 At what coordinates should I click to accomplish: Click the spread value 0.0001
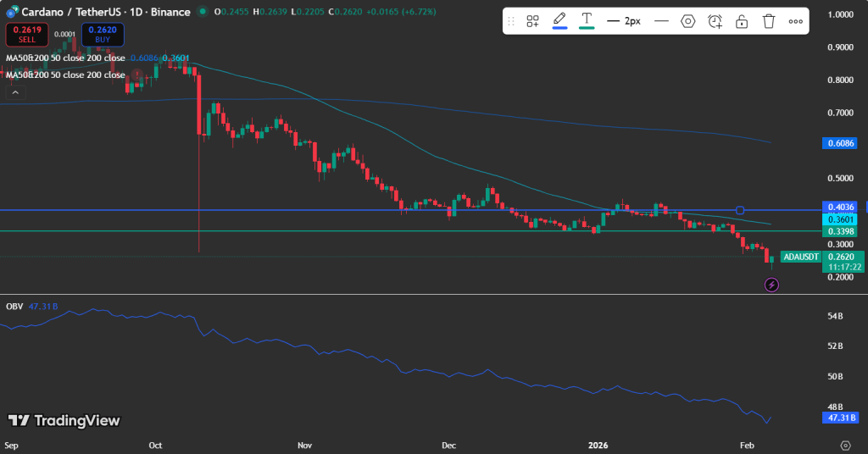(x=64, y=34)
